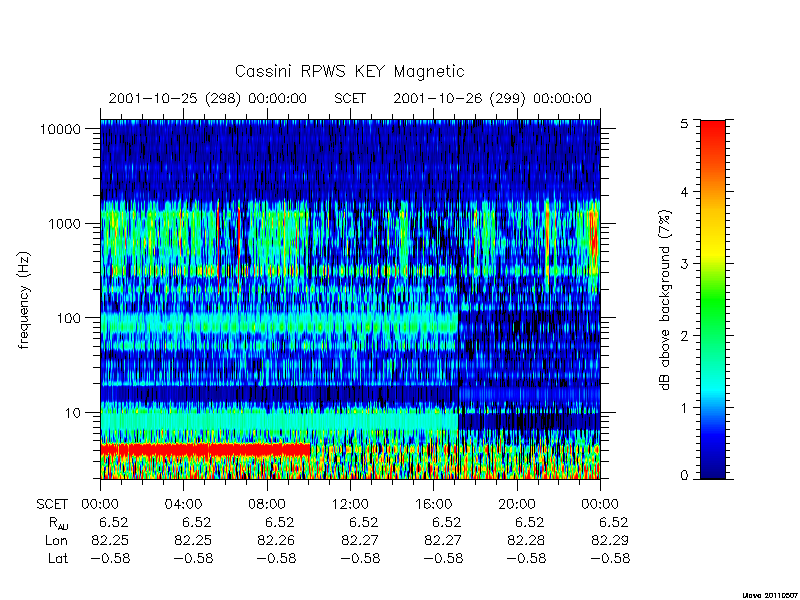Select the Lon value 82.27 under 12:00
This screenshot has height=600, width=800.
tap(359, 540)
